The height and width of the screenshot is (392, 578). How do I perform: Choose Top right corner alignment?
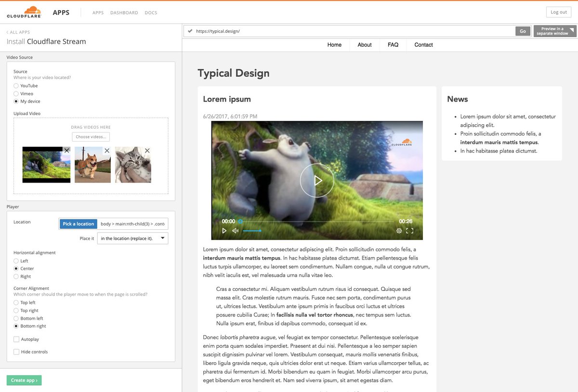point(16,311)
